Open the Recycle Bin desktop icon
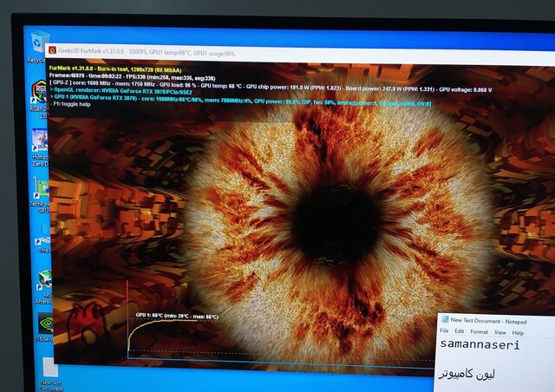Screen dimensions: 555x392 click(40, 42)
